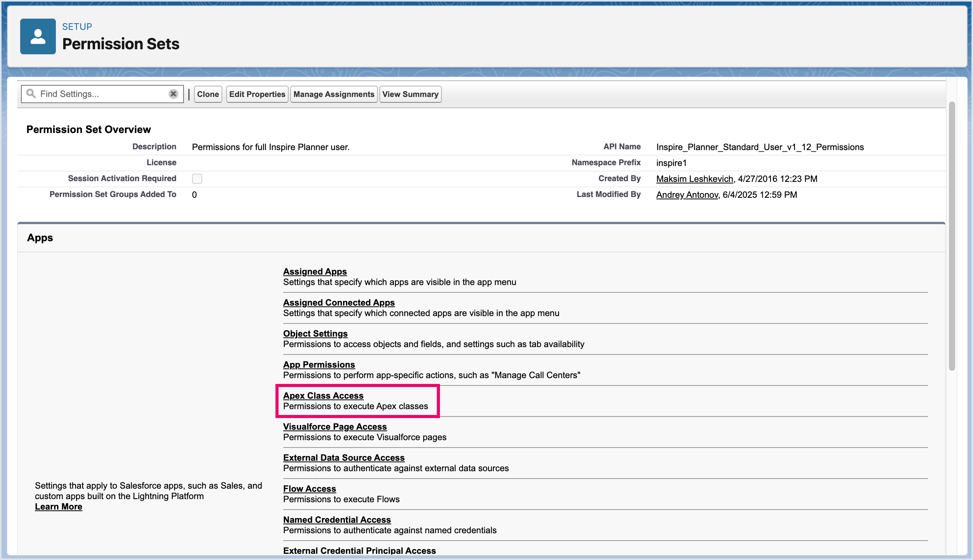The width and height of the screenshot is (973, 560).
Task: Clear the Find Settings search field
Action: click(x=173, y=94)
